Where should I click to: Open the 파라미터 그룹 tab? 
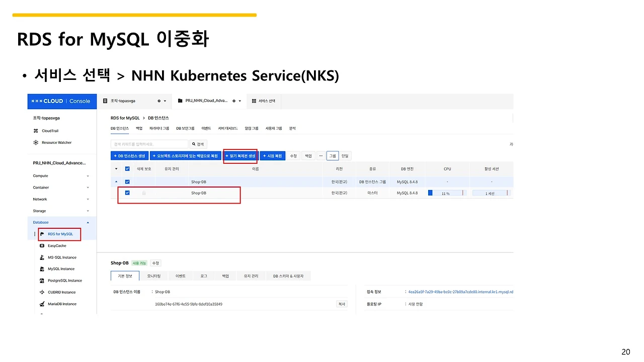159,128
